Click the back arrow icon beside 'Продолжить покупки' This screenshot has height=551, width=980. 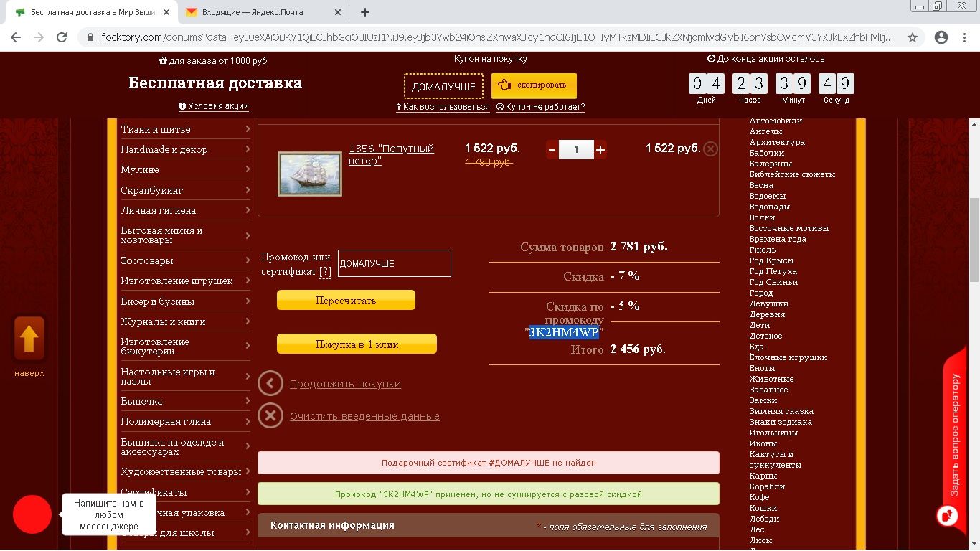[x=270, y=384]
